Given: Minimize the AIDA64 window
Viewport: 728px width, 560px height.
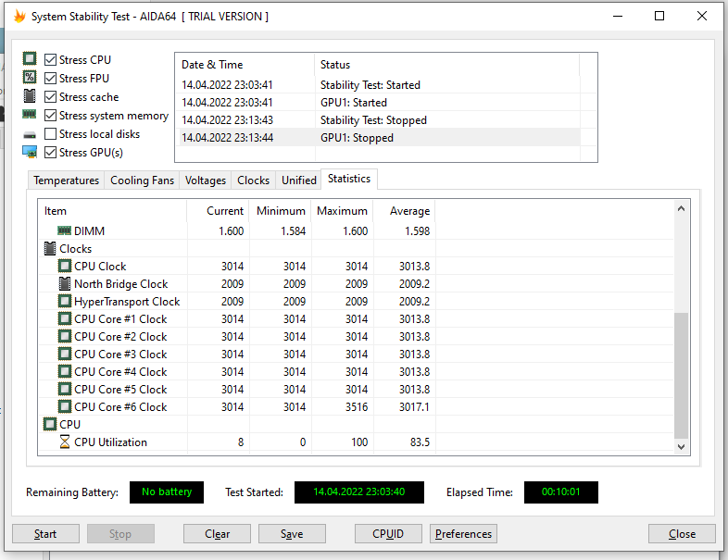Looking at the screenshot, I should coord(618,17).
